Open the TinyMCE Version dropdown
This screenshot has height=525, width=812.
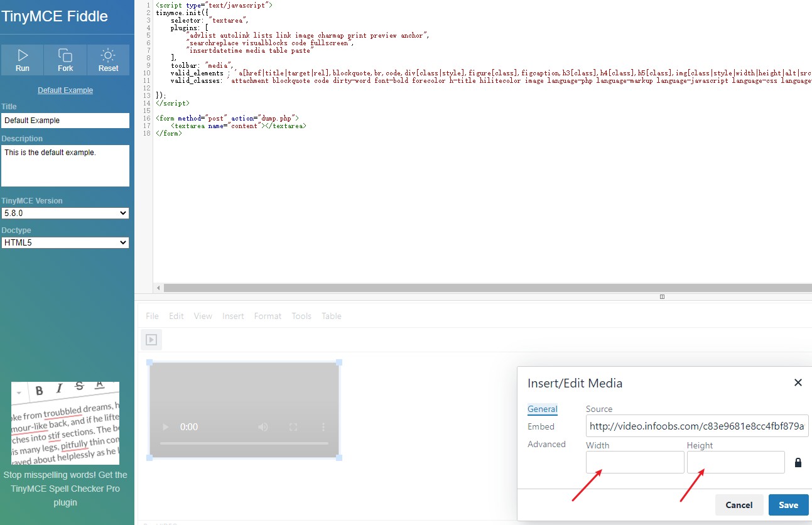click(65, 213)
